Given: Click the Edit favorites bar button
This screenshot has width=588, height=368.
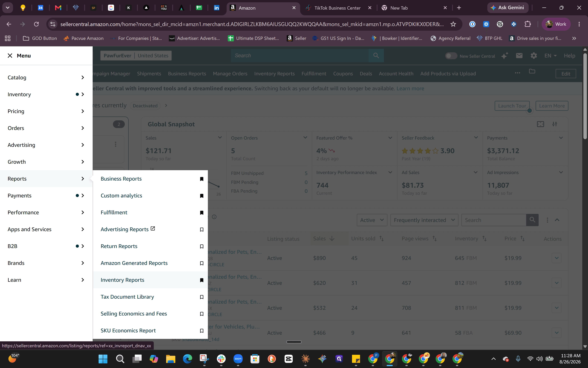Looking at the screenshot, I should (x=566, y=74).
